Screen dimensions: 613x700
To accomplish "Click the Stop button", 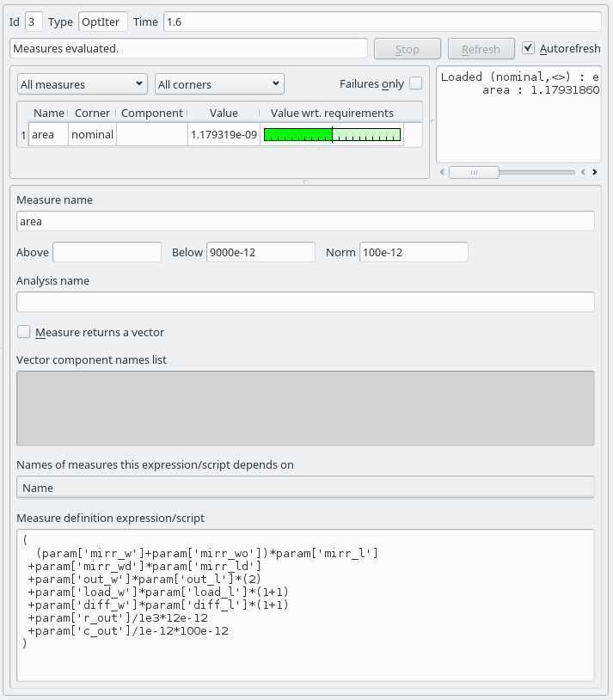I will click(408, 49).
